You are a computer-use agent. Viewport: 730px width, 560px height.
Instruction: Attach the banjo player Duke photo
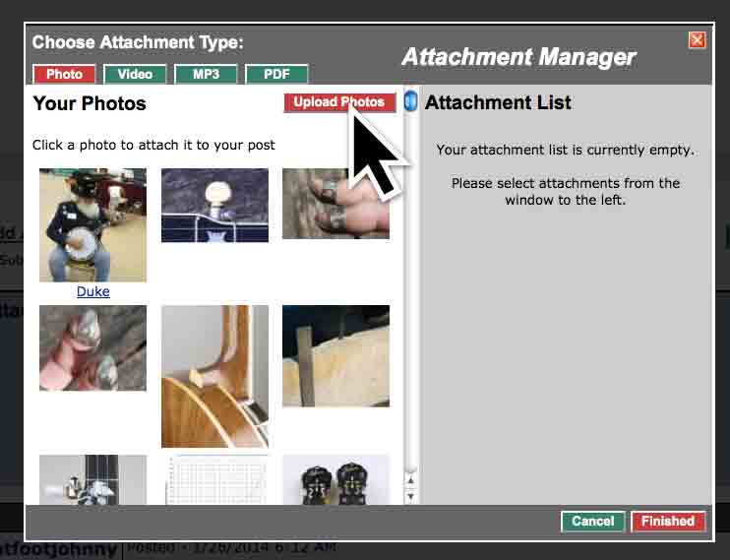(92, 225)
